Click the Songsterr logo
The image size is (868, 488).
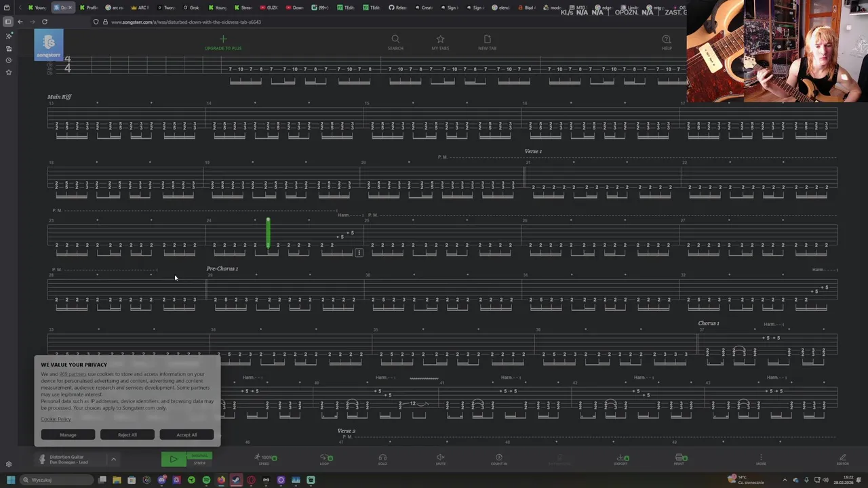(49, 45)
